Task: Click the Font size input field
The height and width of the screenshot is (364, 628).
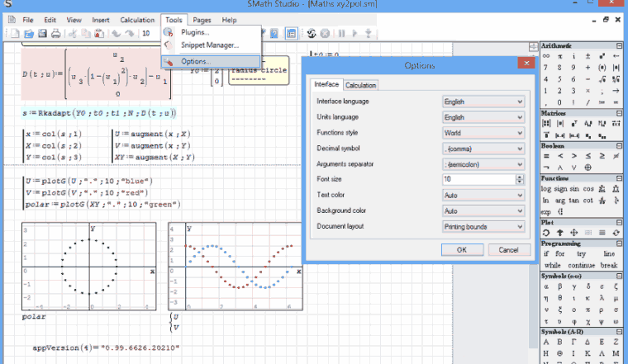Action: click(x=478, y=179)
